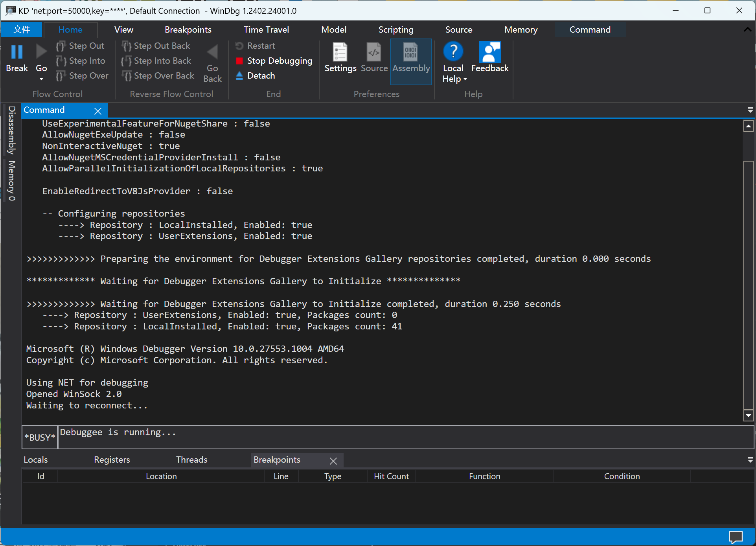Screen dimensions: 756x546
Task: Open the Source ribbon tab
Action: pos(459,29)
